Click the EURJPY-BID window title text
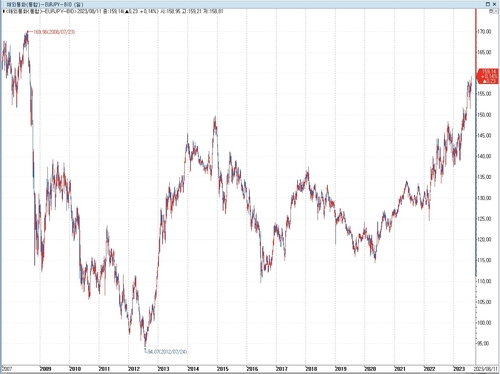Screen dimensions: 500x374 tap(45, 4)
